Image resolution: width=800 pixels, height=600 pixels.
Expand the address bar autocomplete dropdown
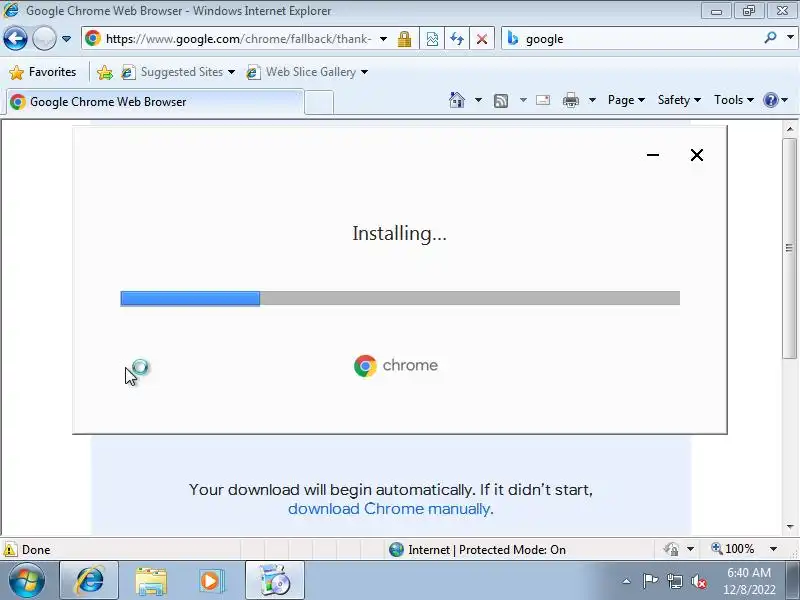383,39
